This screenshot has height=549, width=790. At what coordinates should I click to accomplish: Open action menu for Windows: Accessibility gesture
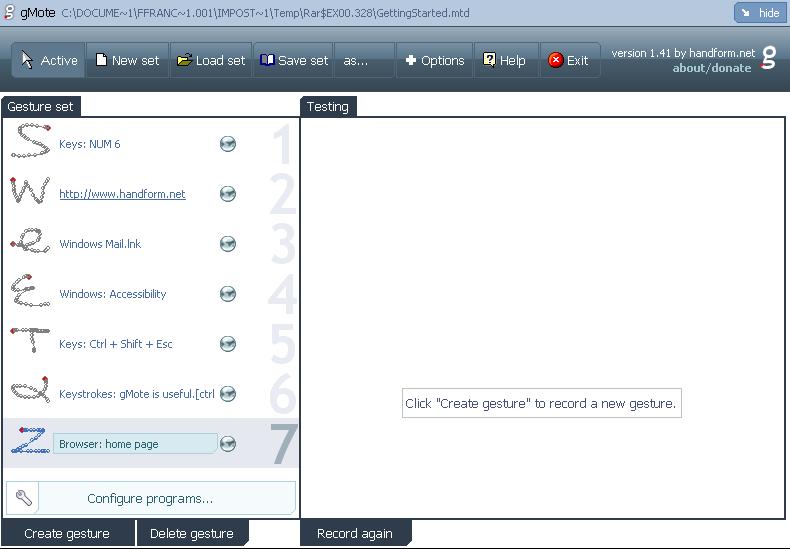pyautogui.click(x=228, y=294)
